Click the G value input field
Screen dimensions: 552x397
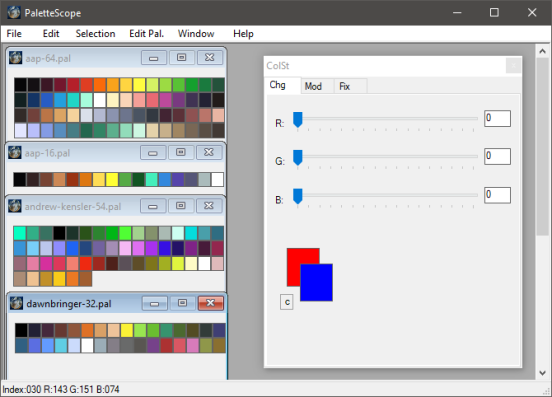click(497, 156)
